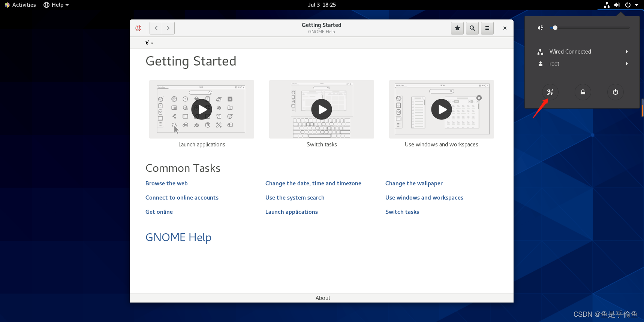Open the GNOME Help heading link
Screen dimensions: 644x322
coord(178,237)
